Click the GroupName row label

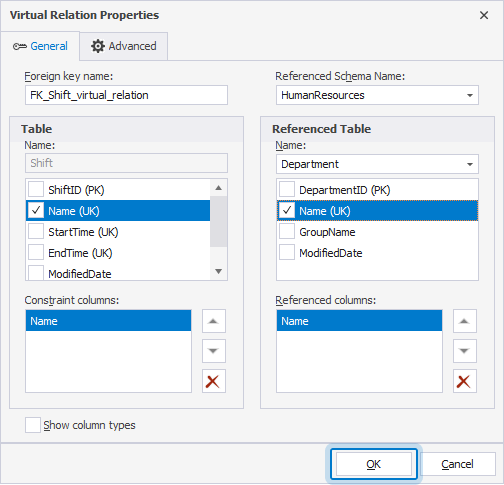point(327,232)
